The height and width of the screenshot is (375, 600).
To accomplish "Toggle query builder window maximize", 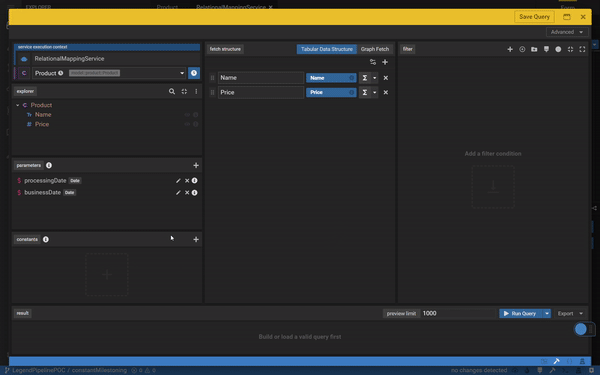I will coord(567,17).
